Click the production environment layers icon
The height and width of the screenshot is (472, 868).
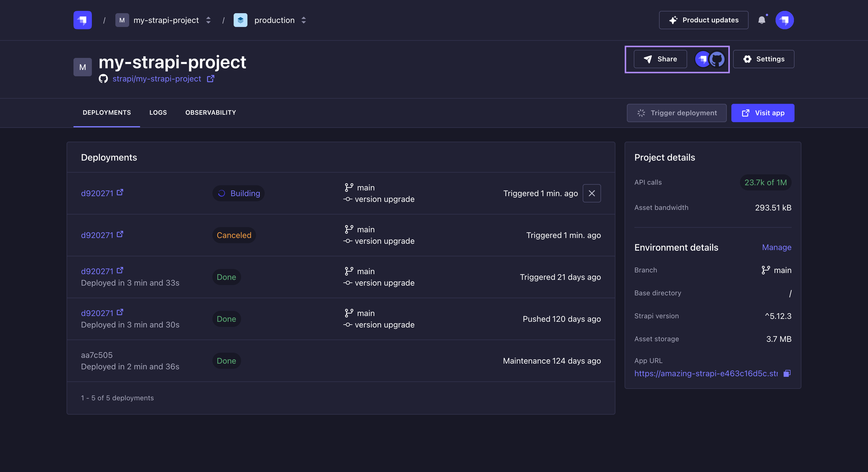[240, 20]
